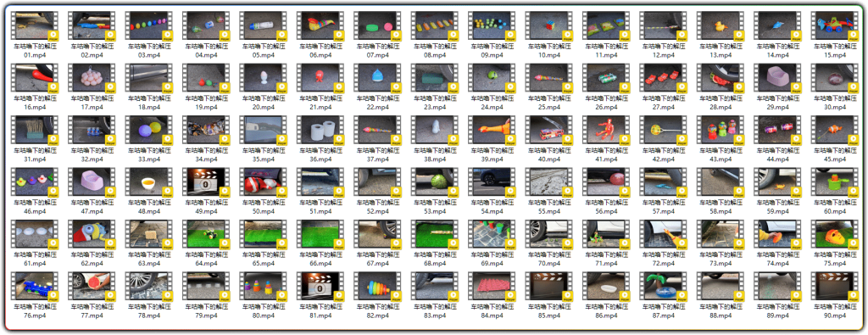
Task: Select the 75.mp4 orange mask video icon
Action: (832, 234)
